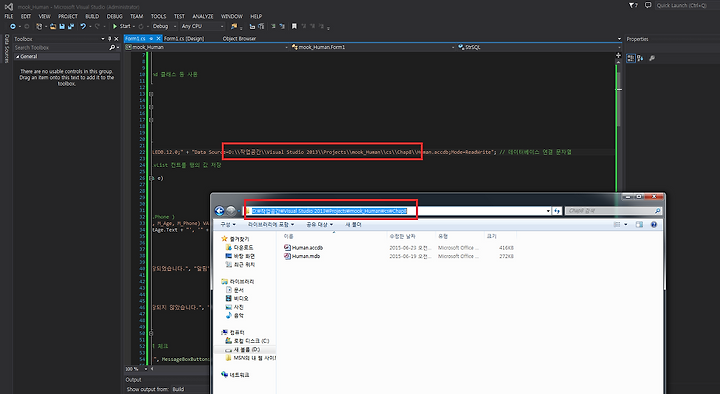The width and height of the screenshot is (720, 394).
Task: Click the Undo toolbar icon
Action: (83, 27)
